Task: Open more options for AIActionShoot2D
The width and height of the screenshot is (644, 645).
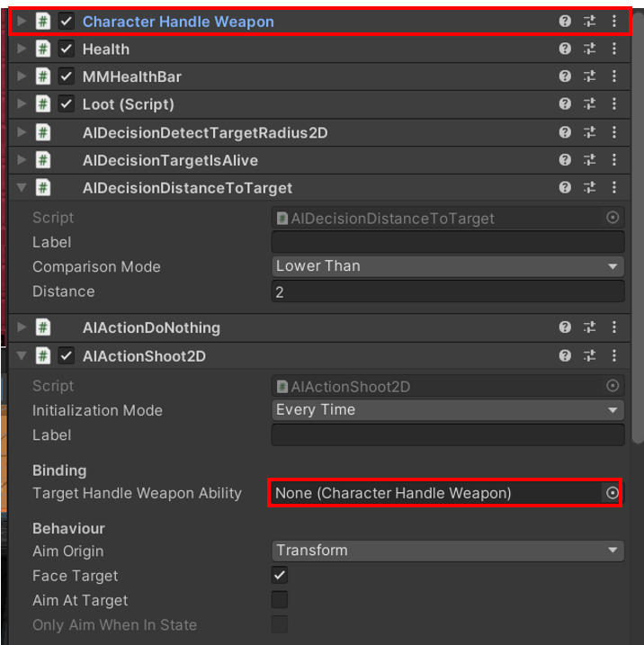Action: 614,355
